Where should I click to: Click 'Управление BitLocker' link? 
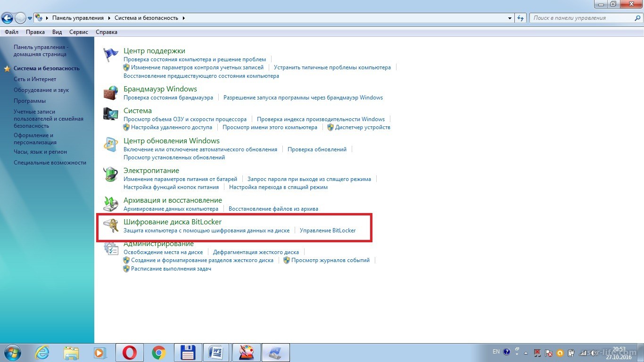pos(328,230)
